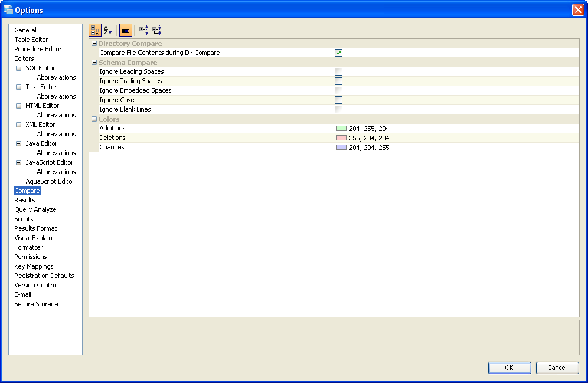Open Abbreviations under Java Editor

[x=56, y=153]
